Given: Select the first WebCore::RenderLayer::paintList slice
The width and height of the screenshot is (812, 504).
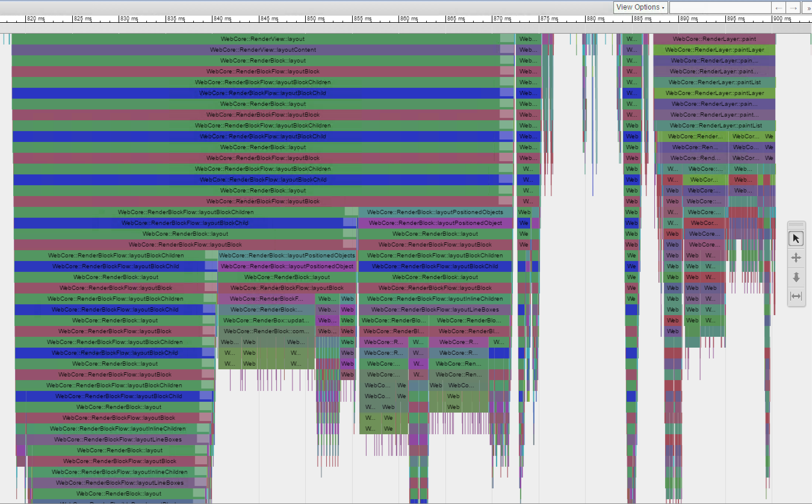Looking at the screenshot, I should (714, 82).
